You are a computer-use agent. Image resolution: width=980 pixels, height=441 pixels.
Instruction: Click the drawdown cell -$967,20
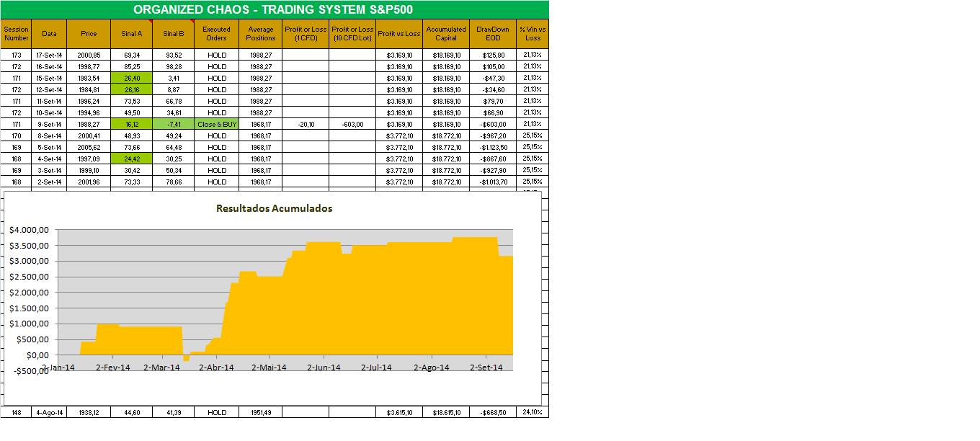tap(493, 135)
